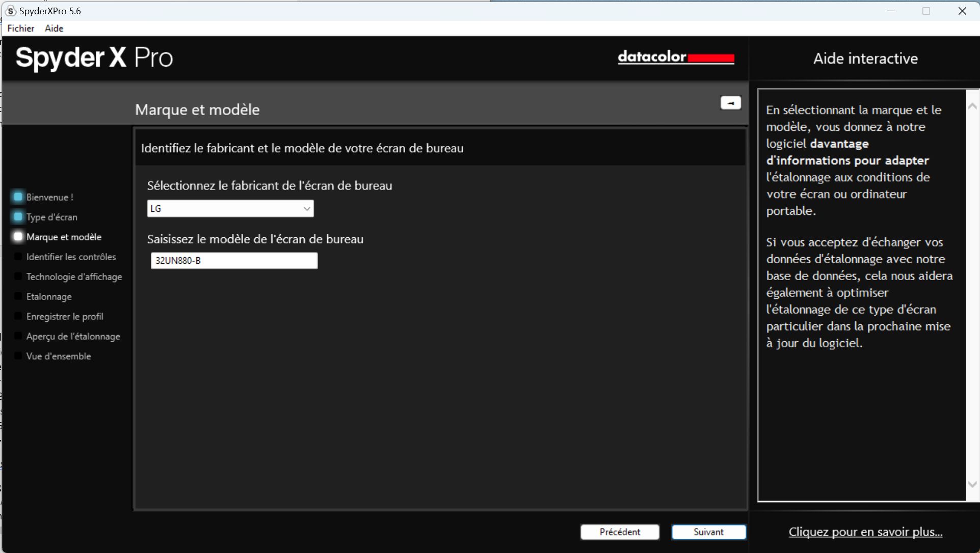Click the Saisissez le modèle label

pos(255,239)
